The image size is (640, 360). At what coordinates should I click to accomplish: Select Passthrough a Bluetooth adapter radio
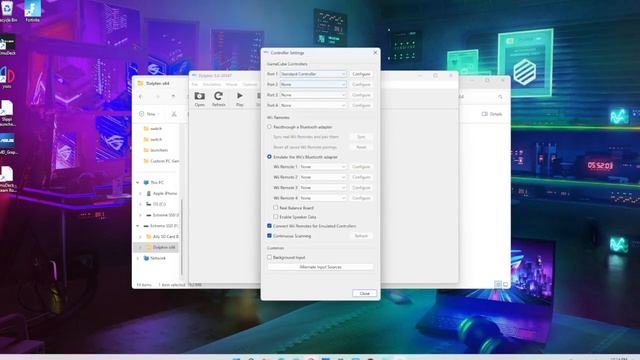[269, 127]
